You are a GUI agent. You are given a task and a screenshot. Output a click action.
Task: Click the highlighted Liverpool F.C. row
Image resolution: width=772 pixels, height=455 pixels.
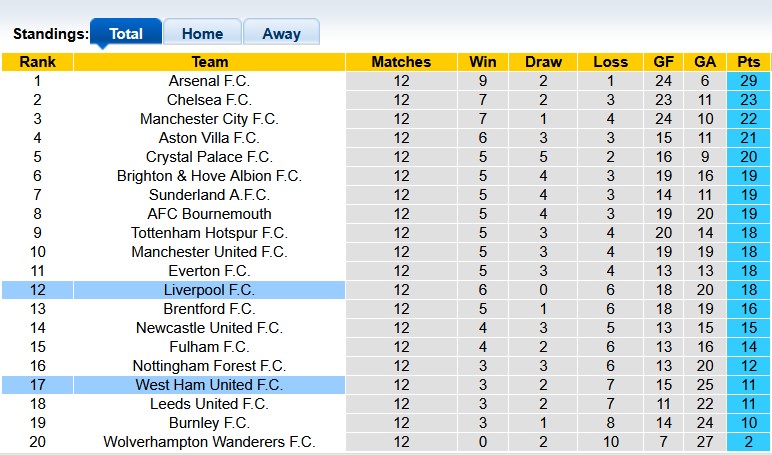click(209, 290)
